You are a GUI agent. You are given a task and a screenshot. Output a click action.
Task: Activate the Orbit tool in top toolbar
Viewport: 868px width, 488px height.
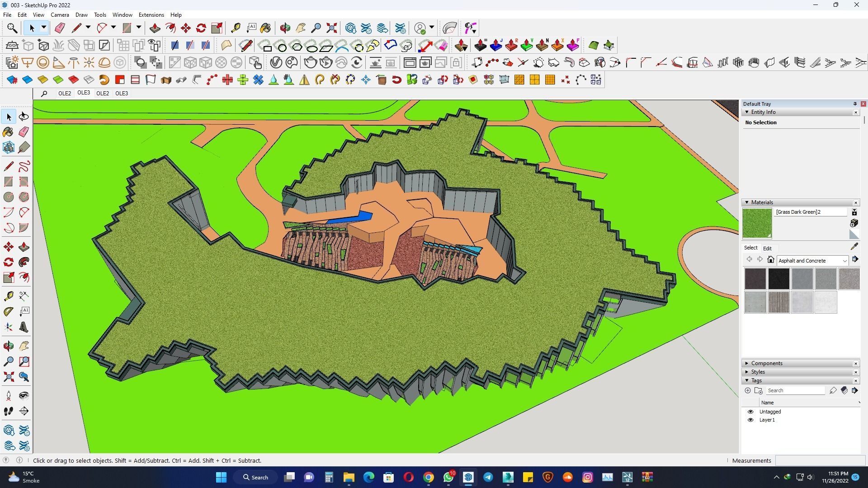[285, 28]
